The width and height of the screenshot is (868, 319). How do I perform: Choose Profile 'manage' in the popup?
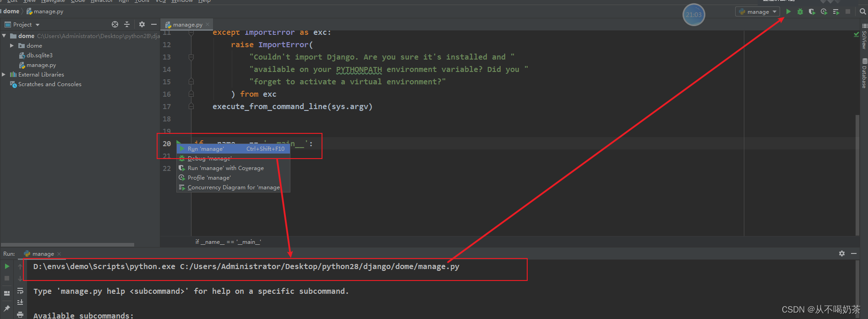coord(233,177)
